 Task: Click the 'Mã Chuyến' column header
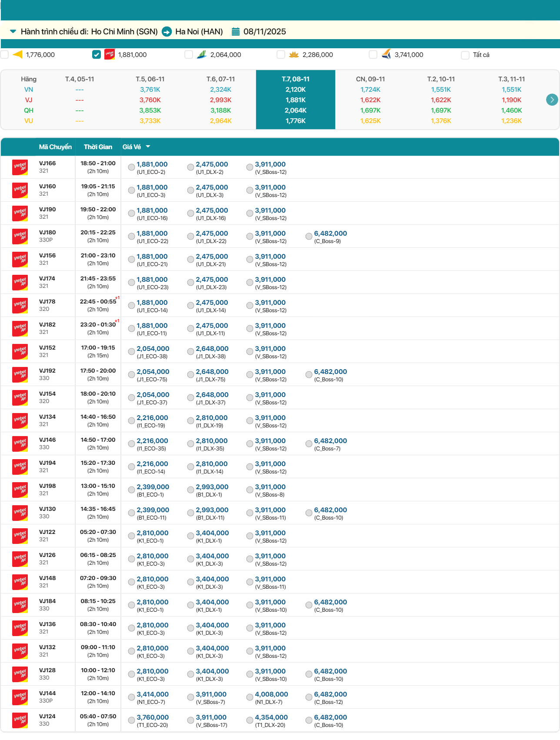coord(55,147)
